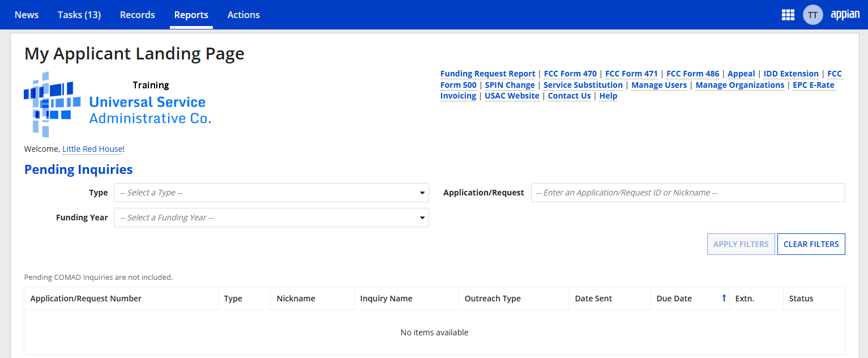Open the SPIN Change link

[x=510, y=85]
